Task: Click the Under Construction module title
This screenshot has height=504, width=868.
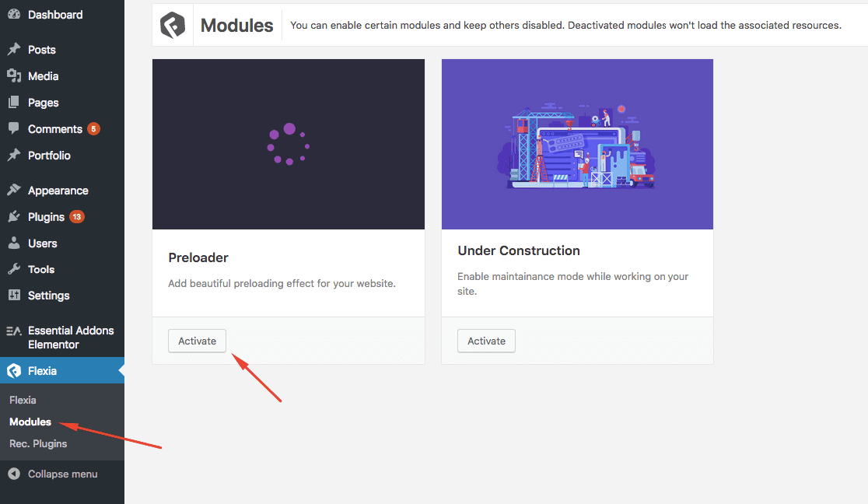Action: click(519, 251)
